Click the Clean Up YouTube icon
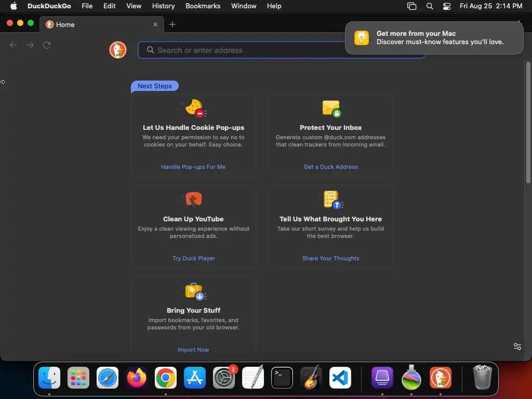Image resolution: width=532 pixels, height=399 pixels. coord(194,199)
